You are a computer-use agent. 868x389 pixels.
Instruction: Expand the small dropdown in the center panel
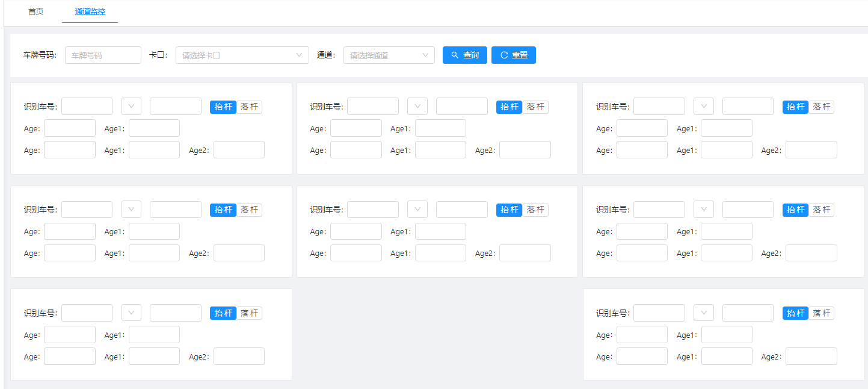point(417,210)
